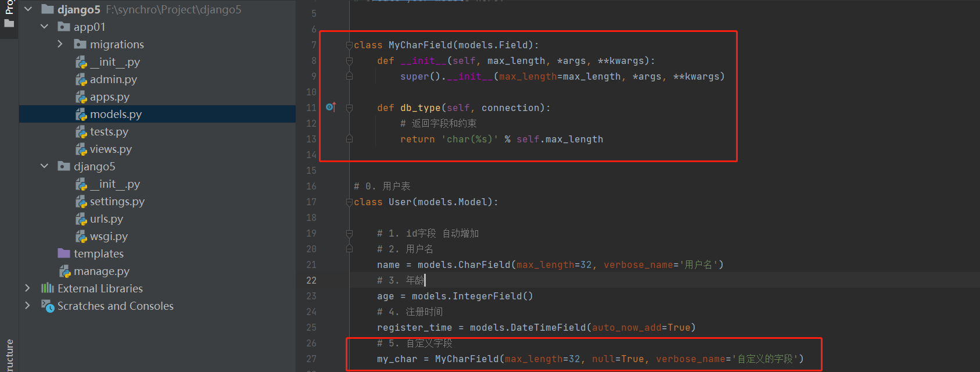The height and width of the screenshot is (372, 980).
Task: Click the templates purple folder icon
Action: point(64,253)
